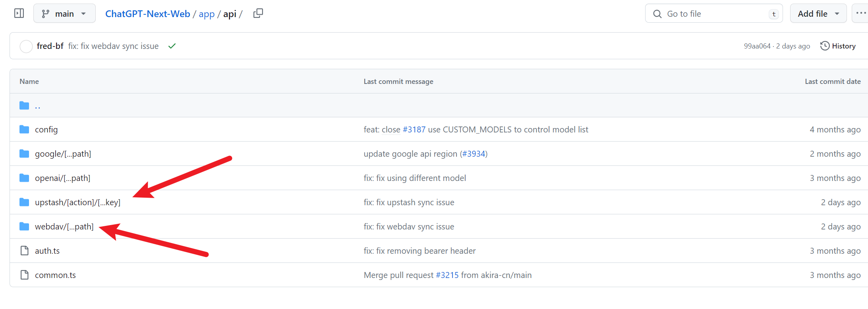Open commit 'fix: fix removing bearer header'

[x=420, y=251]
